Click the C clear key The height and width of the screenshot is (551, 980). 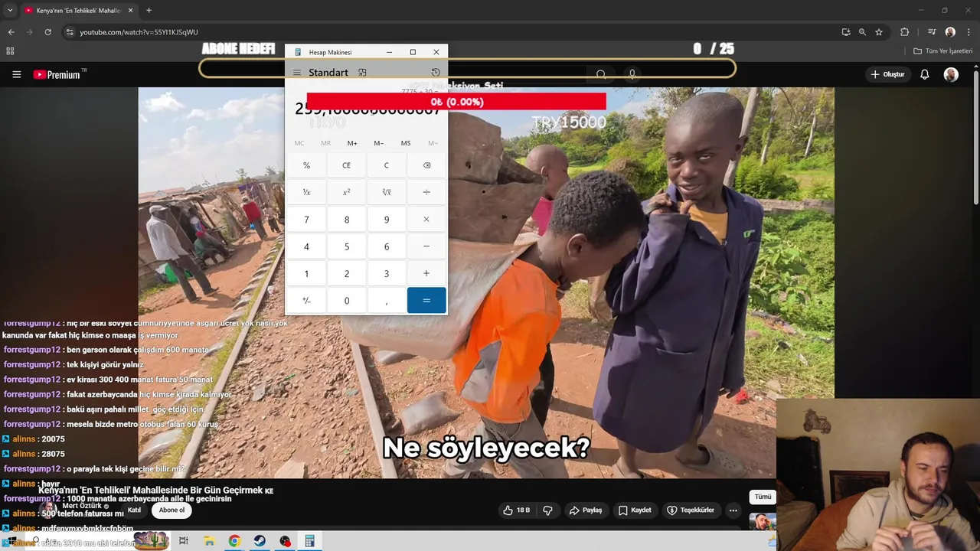point(387,165)
